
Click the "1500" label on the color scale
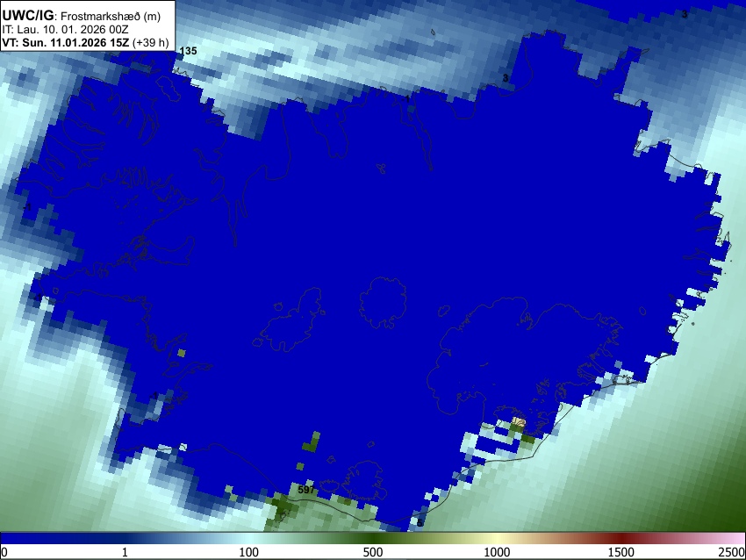pyautogui.click(x=620, y=552)
